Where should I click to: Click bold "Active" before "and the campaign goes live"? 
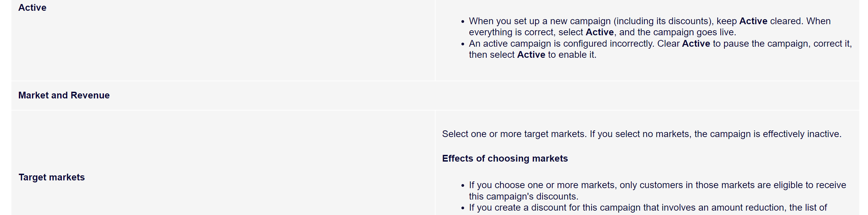[x=599, y=32]
